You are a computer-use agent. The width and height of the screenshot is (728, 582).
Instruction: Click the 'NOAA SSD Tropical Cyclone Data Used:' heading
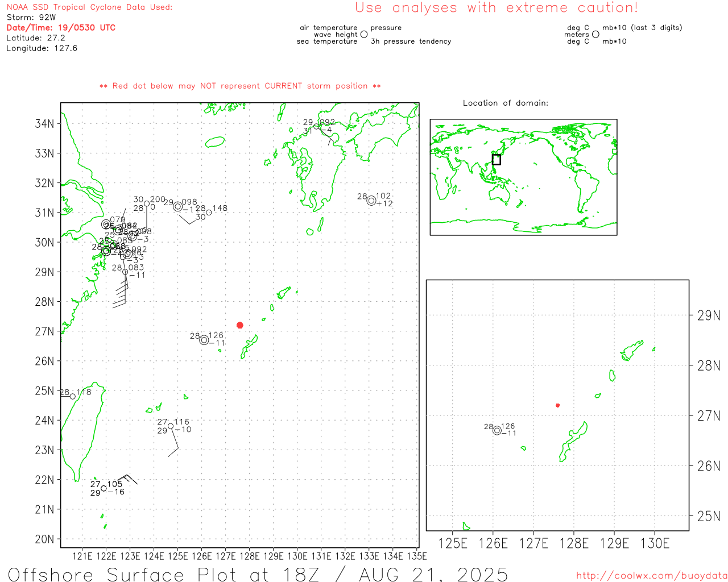coord(89,7)
